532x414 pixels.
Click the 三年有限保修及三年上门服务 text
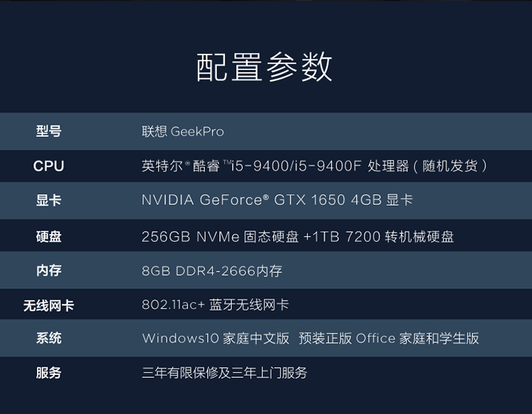pyautogui.click(x=224, y=373)
